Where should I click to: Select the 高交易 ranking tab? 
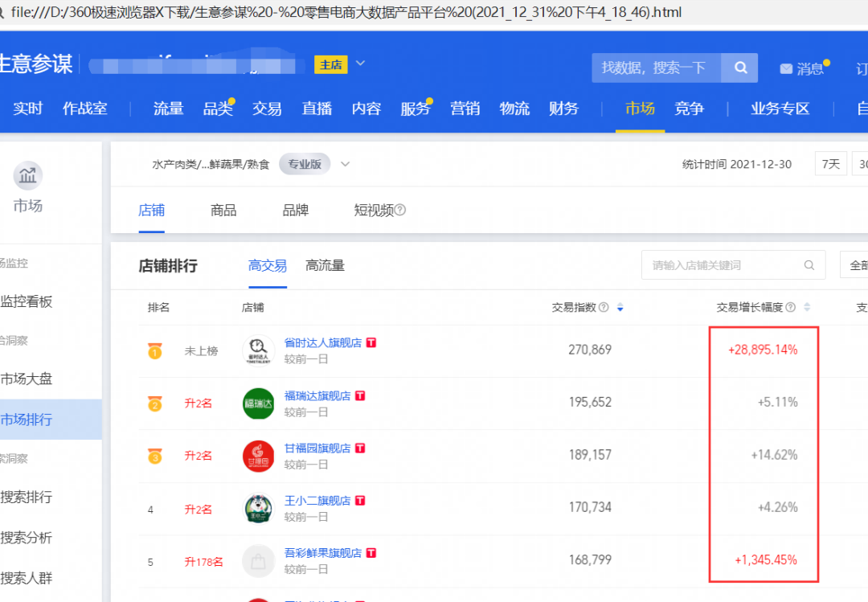click(x=268, y=266)
